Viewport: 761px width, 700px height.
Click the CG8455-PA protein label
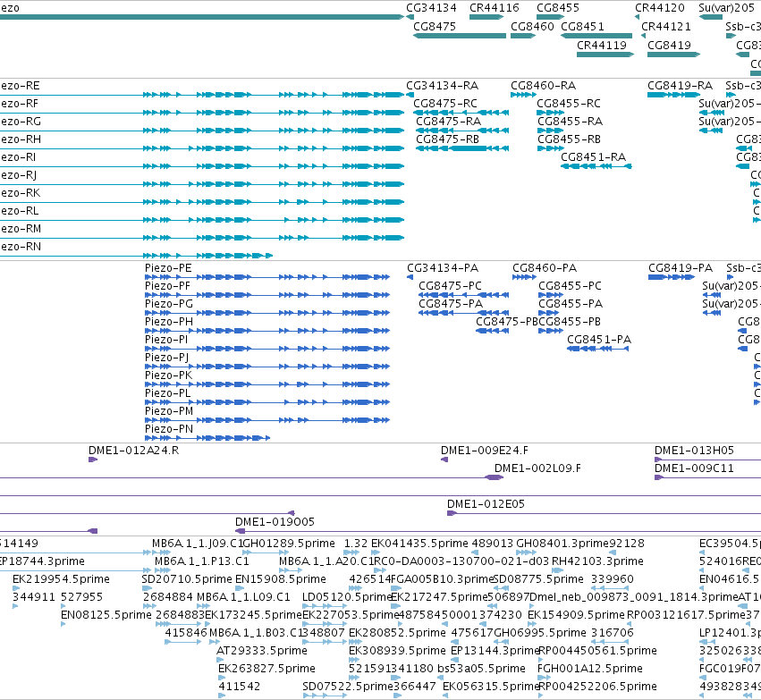[571, 304]
